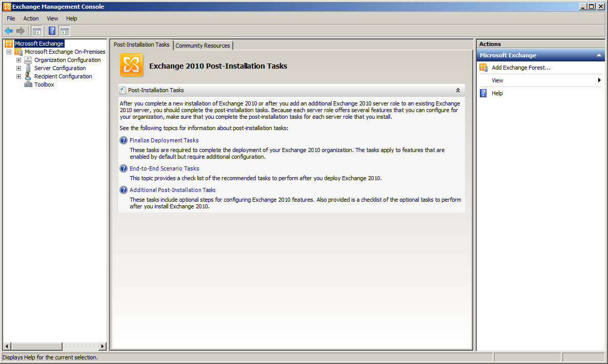The image size is (608, 364).
Task: Click the Microsoft Exchange root node icon
Action: tap(9, 44)
